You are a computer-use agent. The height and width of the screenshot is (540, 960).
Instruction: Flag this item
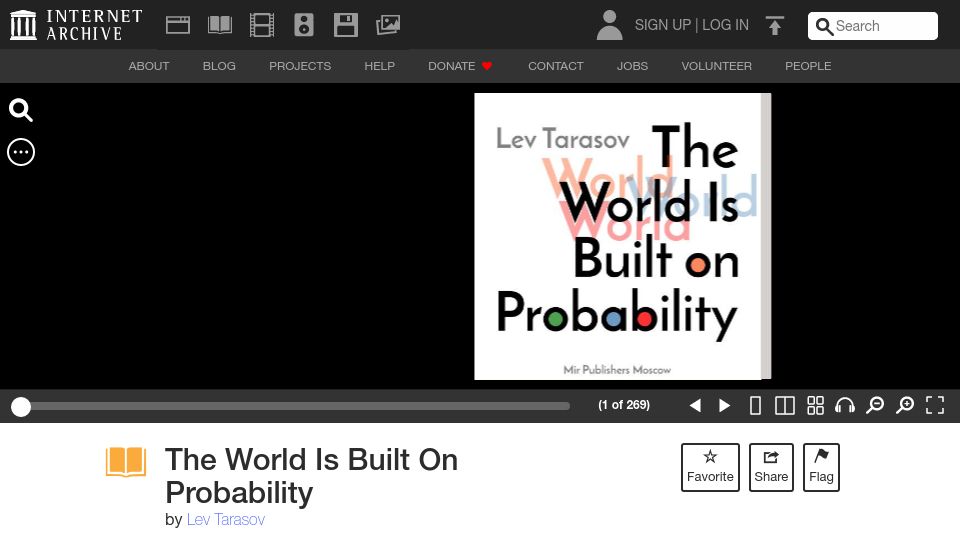pyautogui.click(x=821, y=467)
